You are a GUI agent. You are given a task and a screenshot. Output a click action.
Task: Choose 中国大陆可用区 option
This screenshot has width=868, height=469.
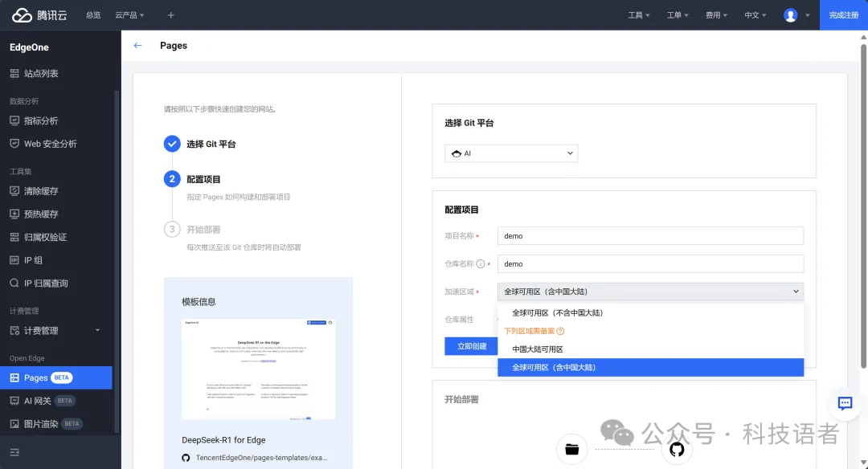(650, 349)
